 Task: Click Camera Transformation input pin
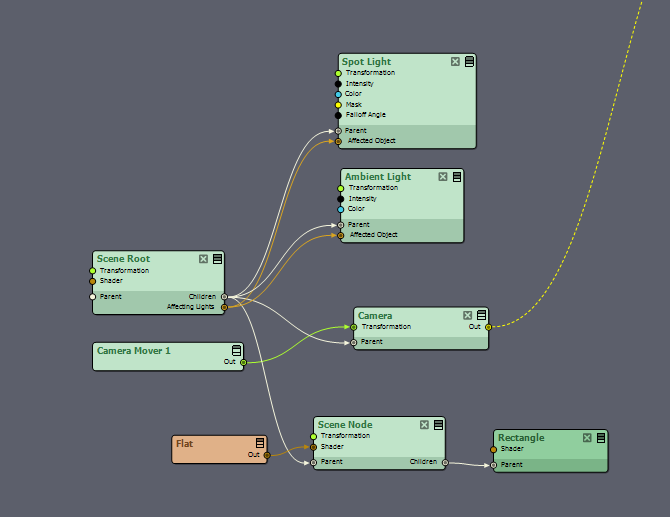[x=354, y=327]
